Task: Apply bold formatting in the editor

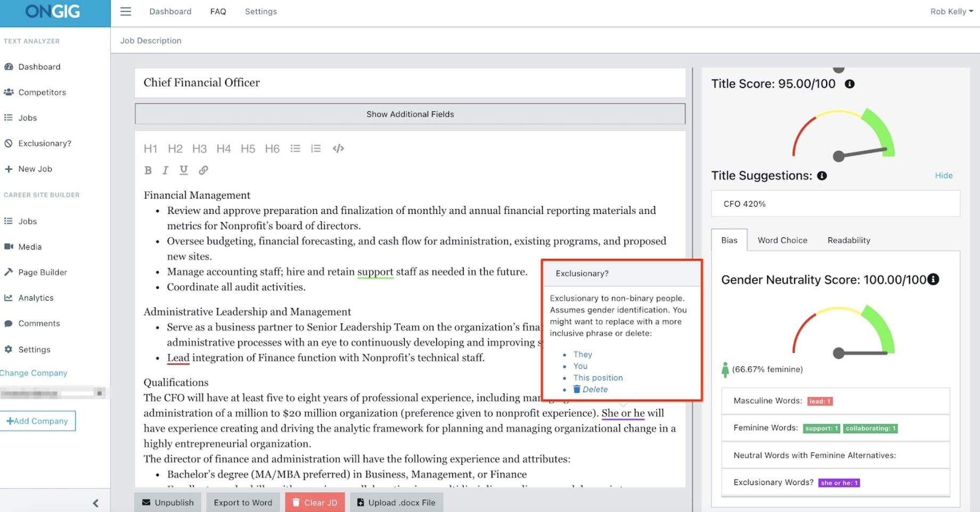Action: [148, 170]
